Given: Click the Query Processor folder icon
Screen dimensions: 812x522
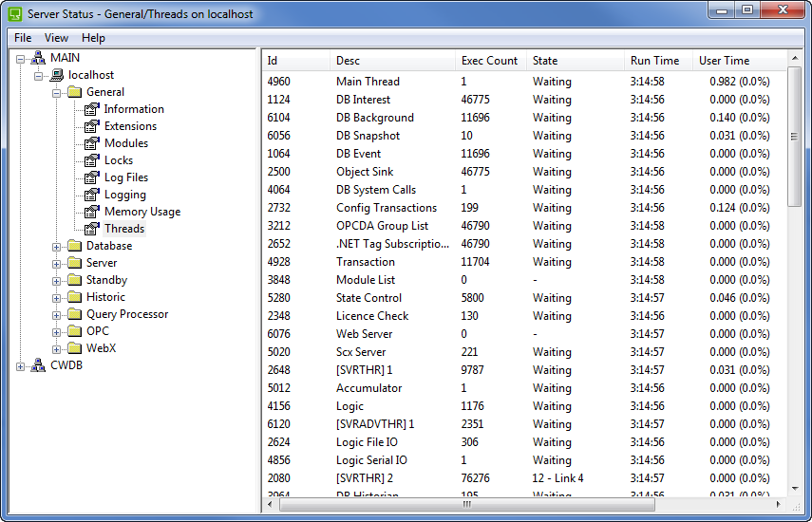Looking at the screenshot, I should 74,314.
